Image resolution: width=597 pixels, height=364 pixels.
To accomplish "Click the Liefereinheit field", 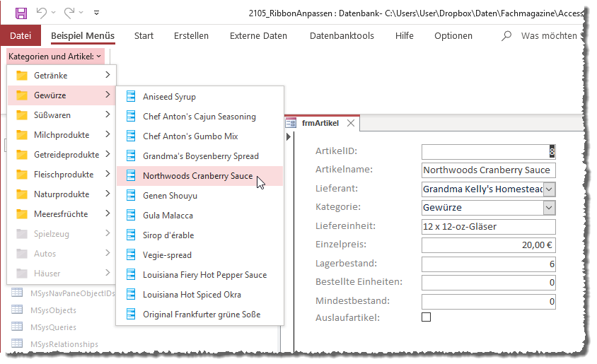I will point(489,227).
